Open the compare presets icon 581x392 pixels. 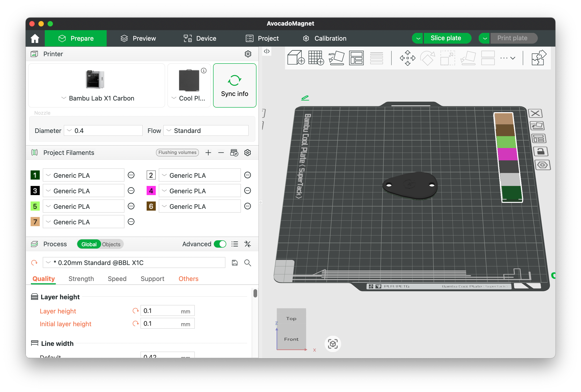coord(247,244)
